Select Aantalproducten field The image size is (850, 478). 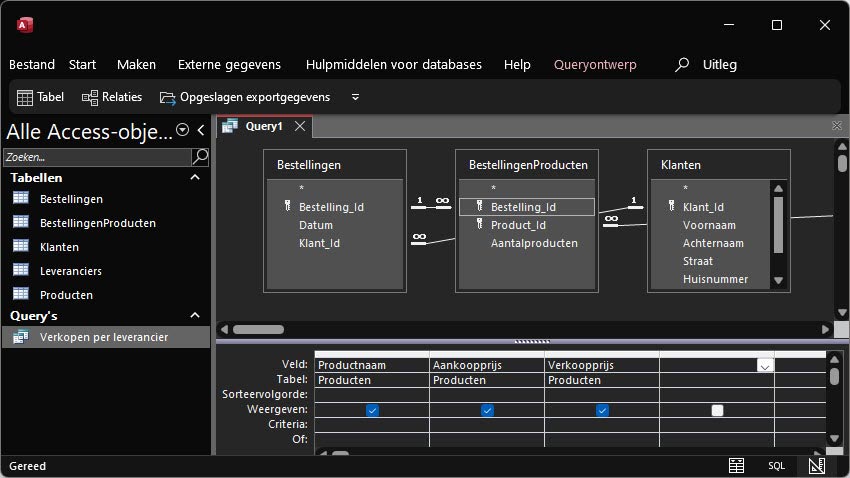click(x=534, y=243)
